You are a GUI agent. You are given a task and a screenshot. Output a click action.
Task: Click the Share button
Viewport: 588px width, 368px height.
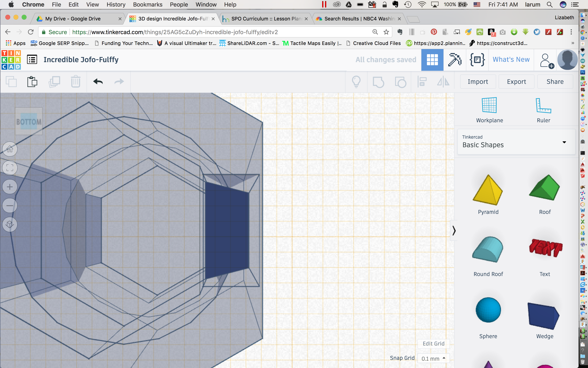pyautogui.click(x=555, y=82)
